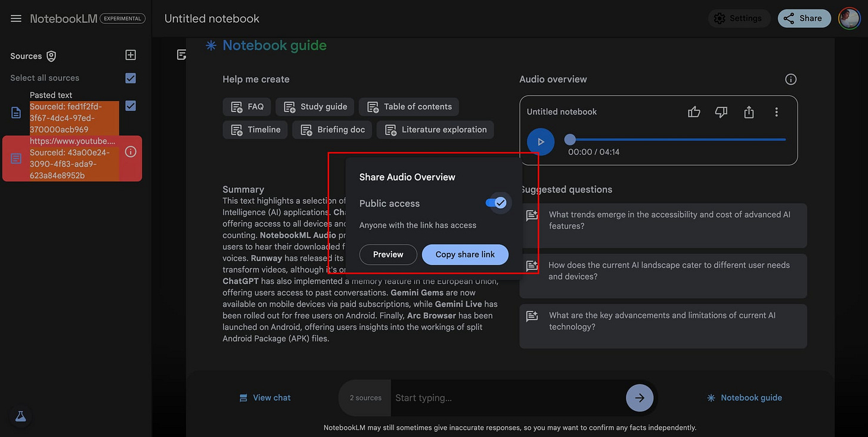Viewport: 868px width, 437px height.
Task: Click the Share Audio Overview title
Action: tap(407, 177)
